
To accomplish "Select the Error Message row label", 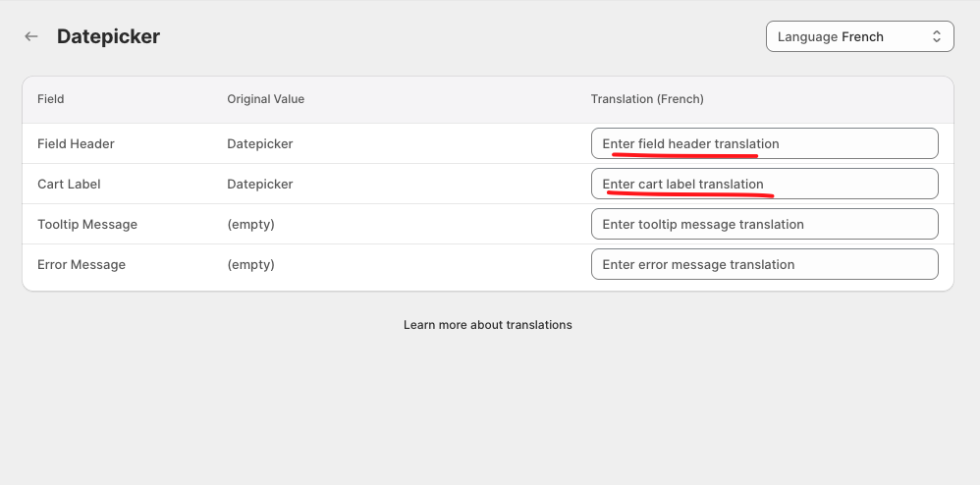I will tap(82, 264).
